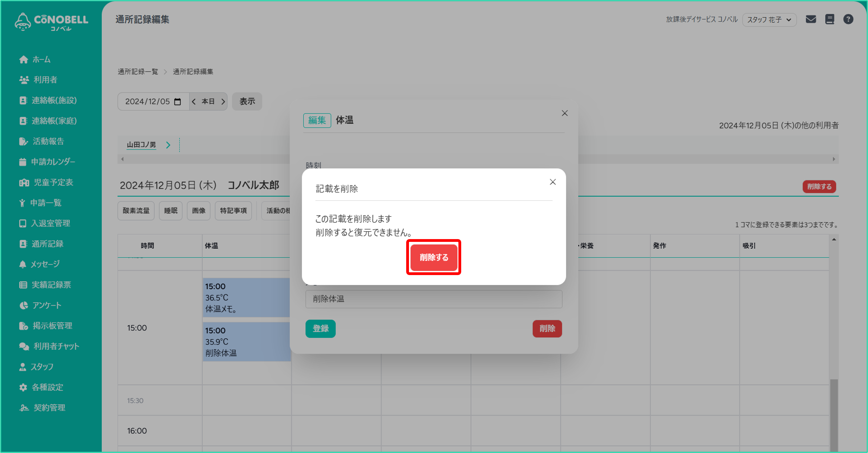
Task: Click the 本日 today button
Action: tap(208, 101)
